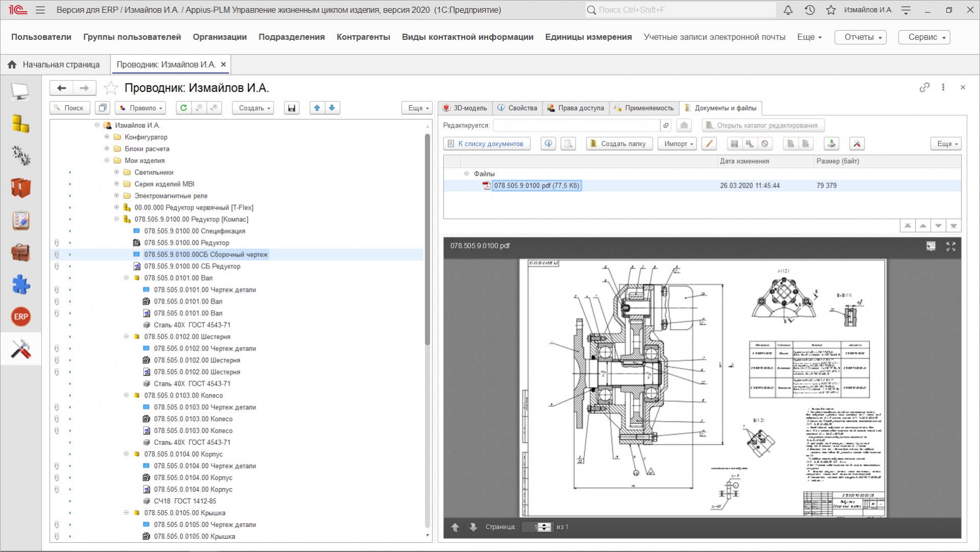Open the yellow blocks sidebar section

click(20, 124)
